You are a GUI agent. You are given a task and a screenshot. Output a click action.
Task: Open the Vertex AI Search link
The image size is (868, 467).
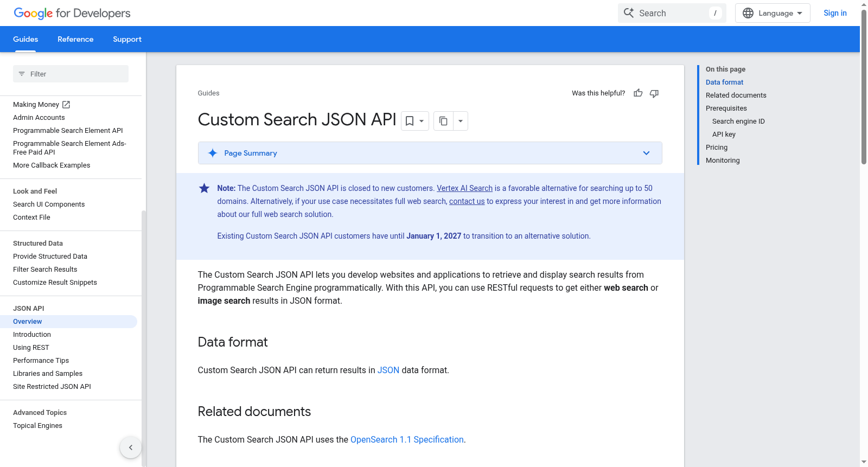pos(464,188)
